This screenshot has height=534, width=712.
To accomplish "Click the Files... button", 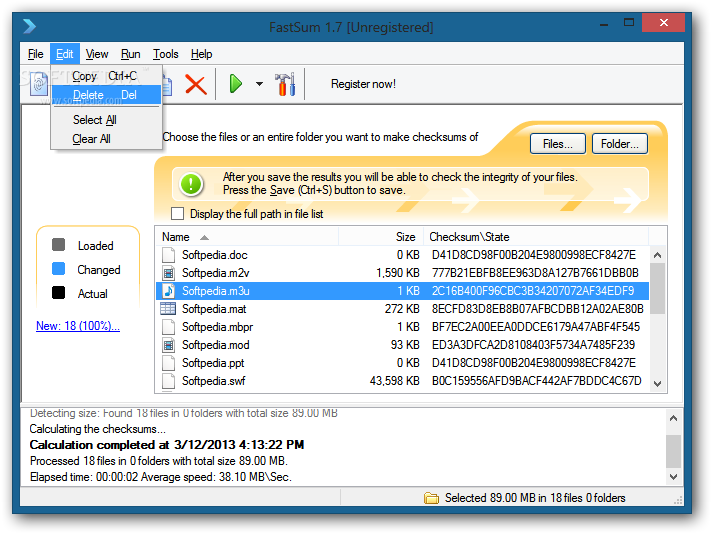I will pyautogui.click(x=558, y=144).
